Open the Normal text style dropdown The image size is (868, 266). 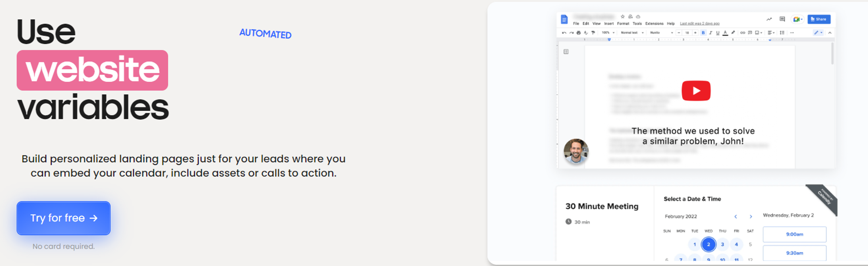tap(632, 32)
